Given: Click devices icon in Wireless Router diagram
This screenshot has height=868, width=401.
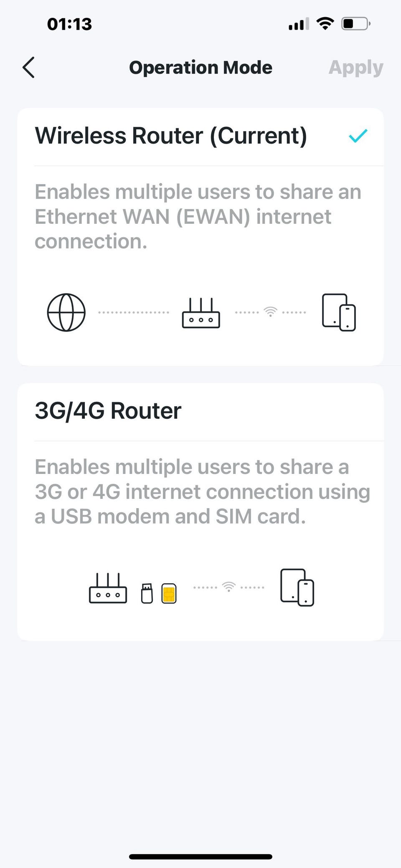Looking at the screenshot, I should coord(339,312).
